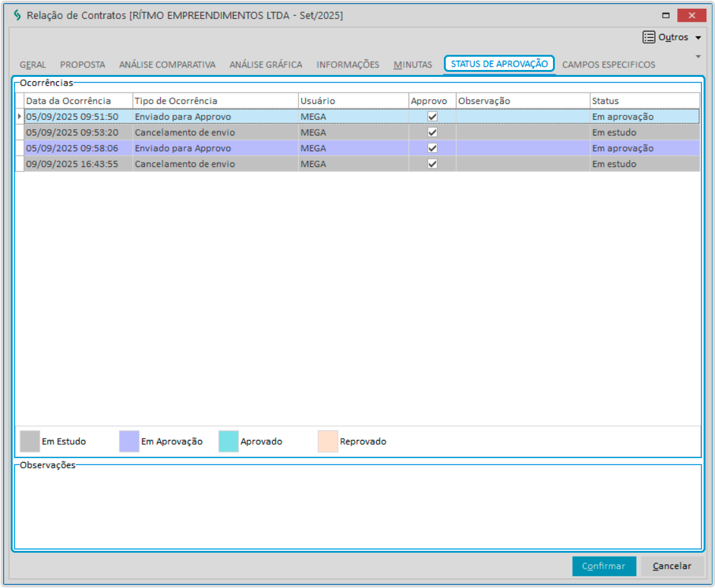Viewport: 715px width, 588px height.
Task: Click the cyan Aprovado legend swatch
Action: coord(228,441)
